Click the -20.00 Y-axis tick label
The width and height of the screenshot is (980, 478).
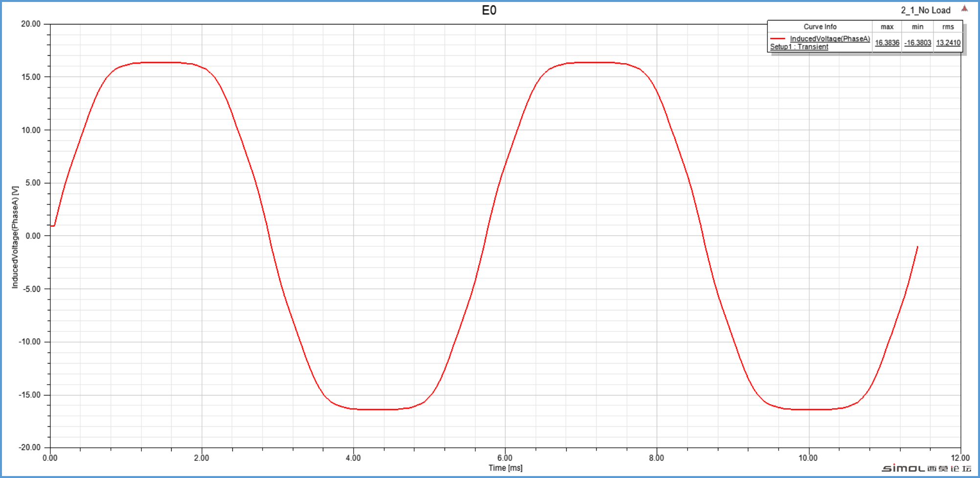(30, 447)
